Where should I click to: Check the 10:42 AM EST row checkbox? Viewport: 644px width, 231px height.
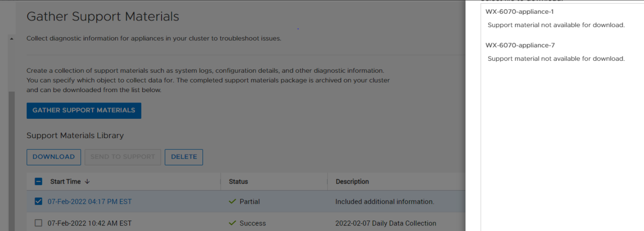pyautogui.click(x=38, y=223)
